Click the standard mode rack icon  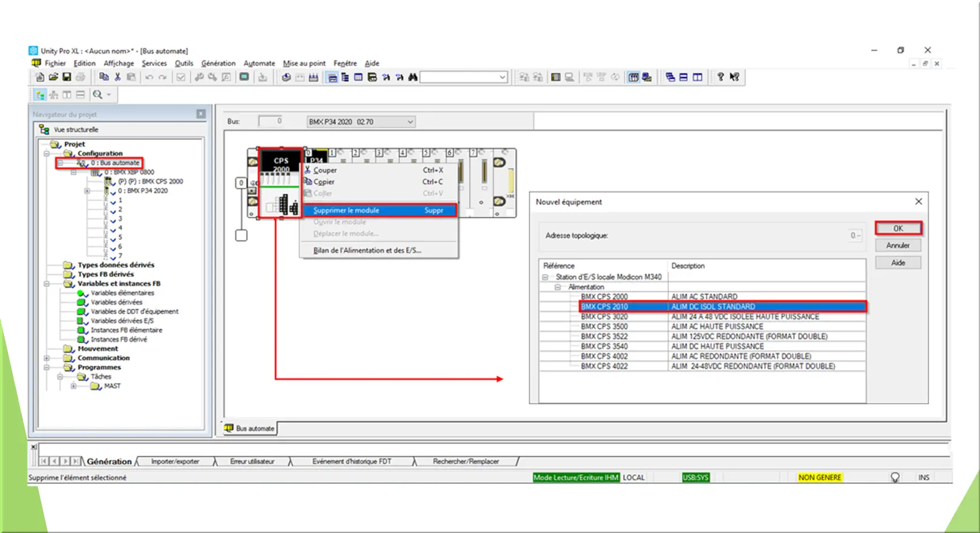coord(634,77)
